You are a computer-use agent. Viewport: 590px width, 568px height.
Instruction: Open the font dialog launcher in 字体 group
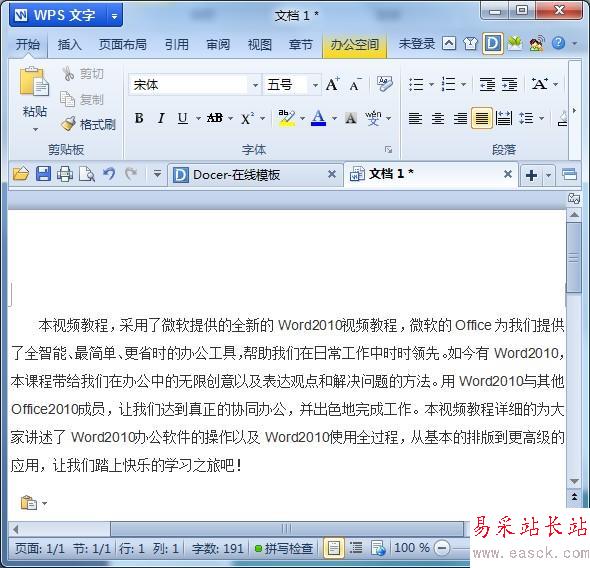pos(388,150)
